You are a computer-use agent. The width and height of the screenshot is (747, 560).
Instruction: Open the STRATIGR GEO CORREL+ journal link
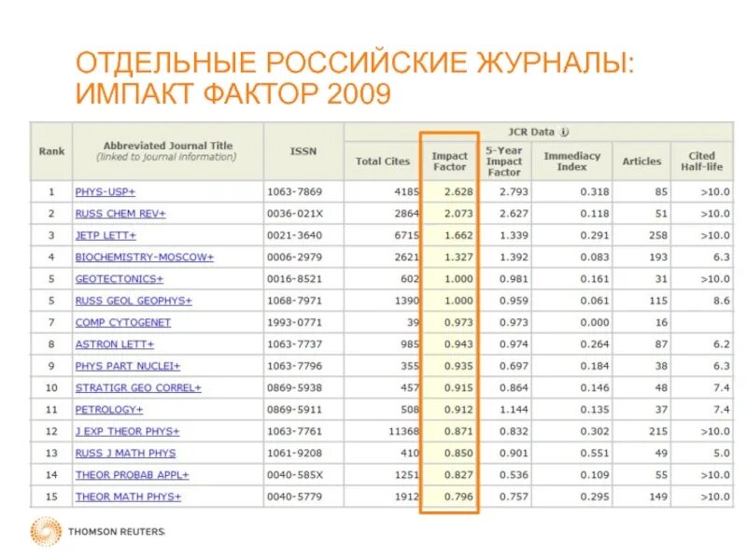click(x=138, y=388)
